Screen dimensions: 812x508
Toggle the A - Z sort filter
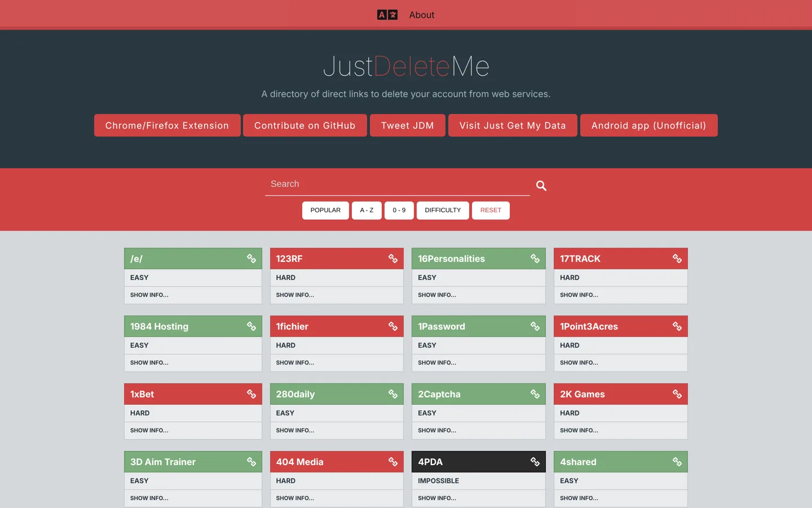pyautogui.click(x=367, y=211)
